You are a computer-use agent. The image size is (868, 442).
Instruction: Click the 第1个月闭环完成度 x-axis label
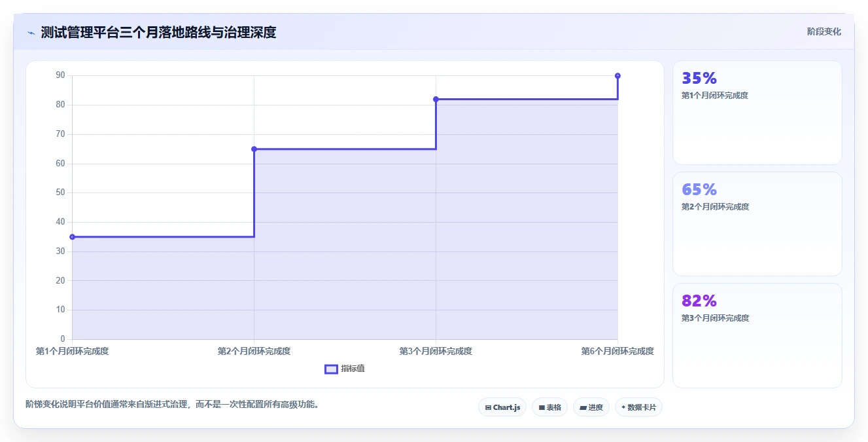pyautogui.click(x=72, y=351)
